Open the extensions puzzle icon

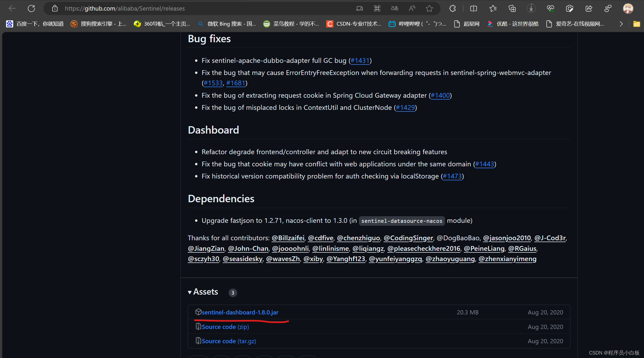452,8
